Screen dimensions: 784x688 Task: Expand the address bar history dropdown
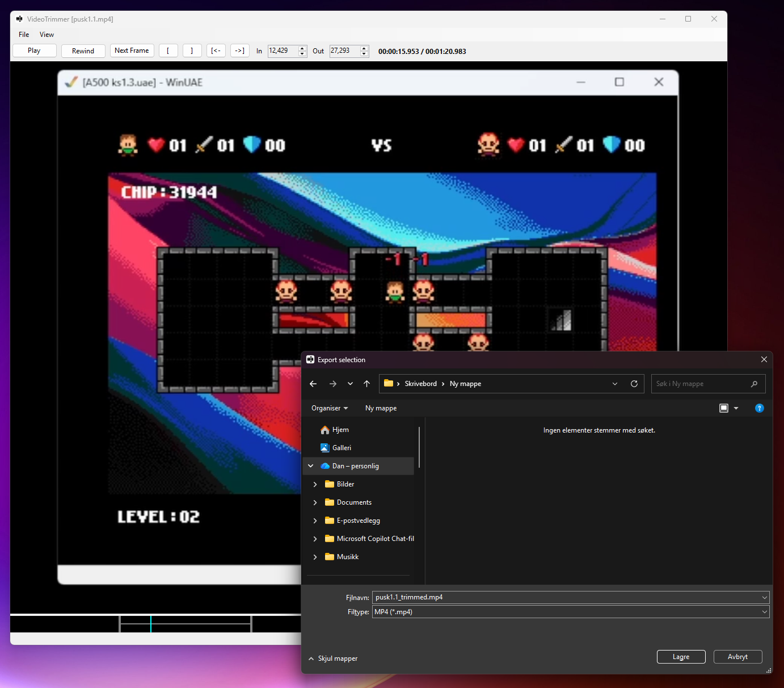click(x=615, y=384)
